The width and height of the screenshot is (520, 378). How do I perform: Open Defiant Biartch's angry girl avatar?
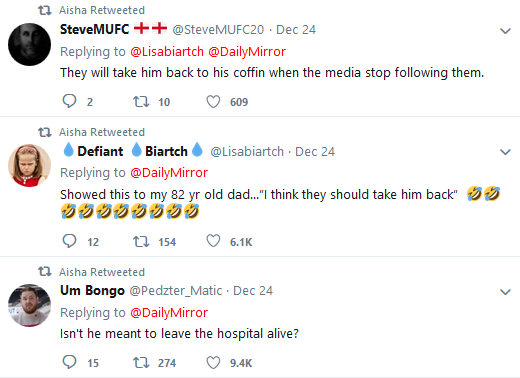[x=29, y=165]
